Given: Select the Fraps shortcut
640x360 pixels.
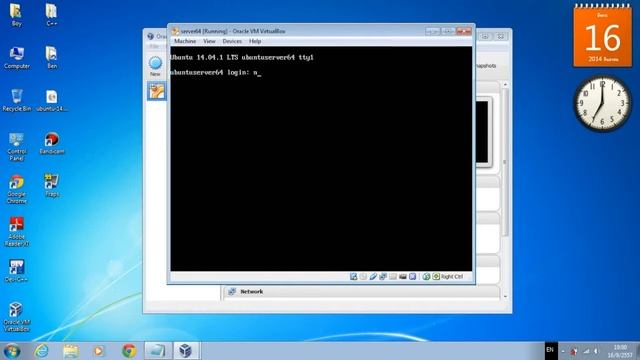Looking at the screenshot, I should (52, 186).
